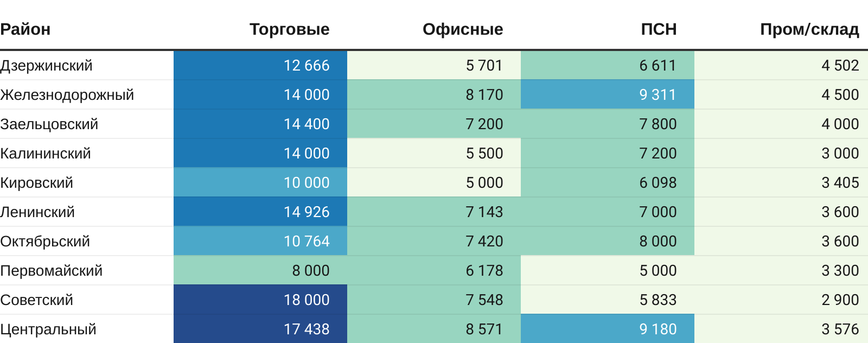Select the ПСН column header

pos(659,29)
